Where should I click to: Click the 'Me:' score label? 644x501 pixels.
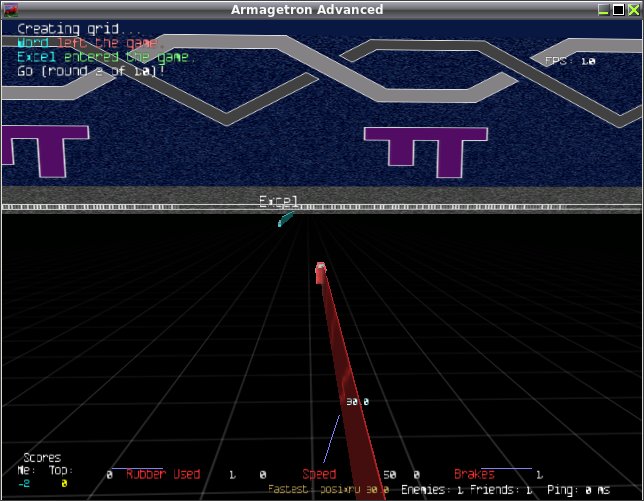click(x=27, y=470)
